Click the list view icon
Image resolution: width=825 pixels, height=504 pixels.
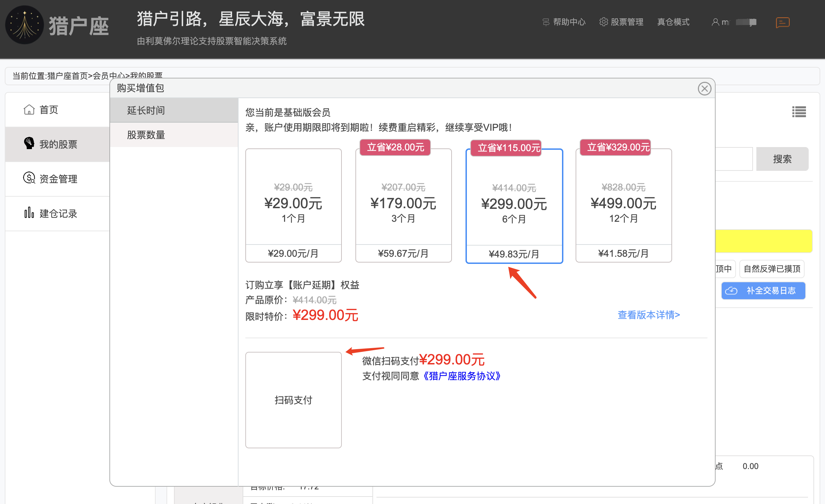(x=799, y=112)
